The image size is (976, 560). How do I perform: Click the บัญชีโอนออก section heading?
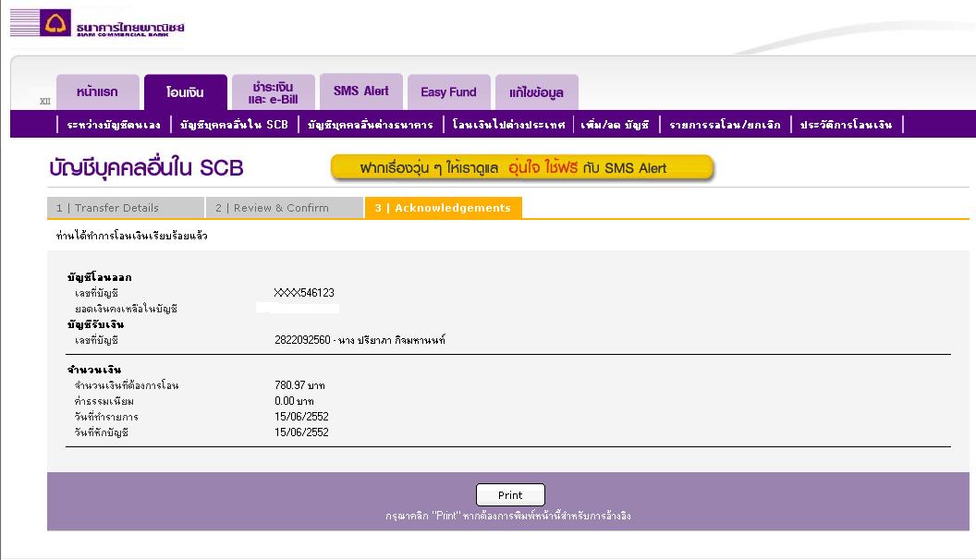pyautogui.click(x=100, y=277)
